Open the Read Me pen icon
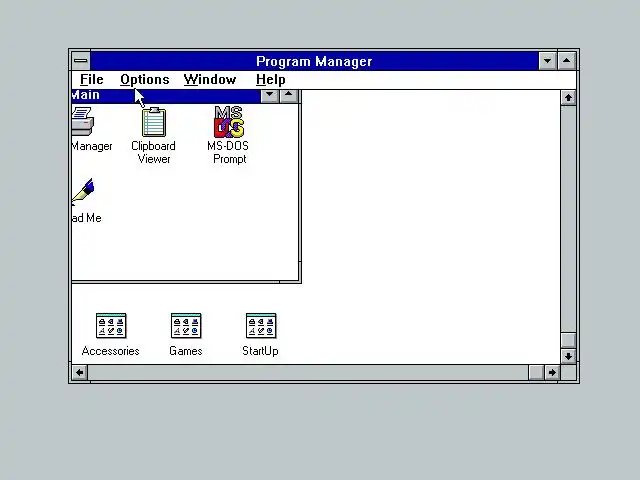The height and width of the screenshot is (480, 640). [83, 192]
